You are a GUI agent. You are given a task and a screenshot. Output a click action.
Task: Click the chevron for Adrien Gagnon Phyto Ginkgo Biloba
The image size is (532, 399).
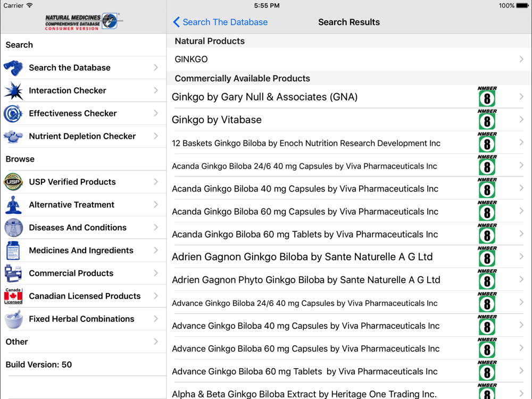521,279
